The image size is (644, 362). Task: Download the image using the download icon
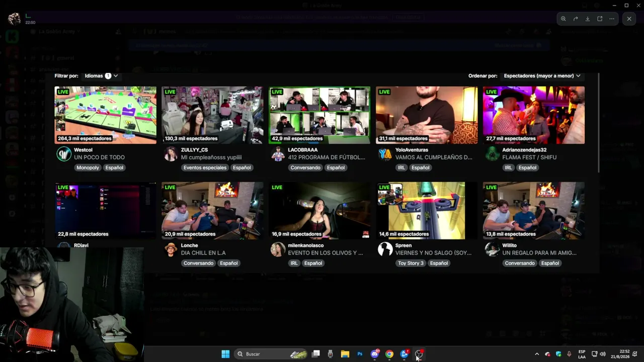[588, 19]
